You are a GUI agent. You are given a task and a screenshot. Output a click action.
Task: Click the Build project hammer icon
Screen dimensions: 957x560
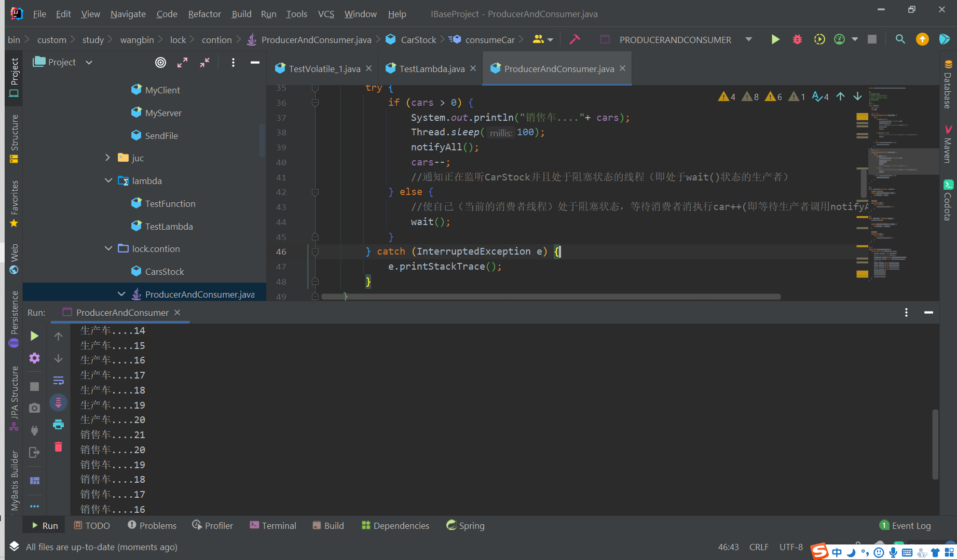pos(575,39)
